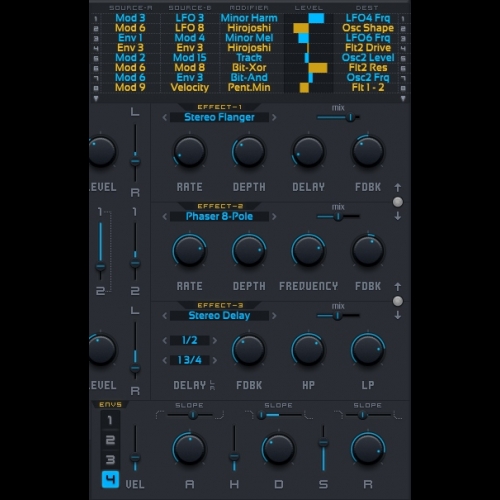Select next effect after Stereo Flanger
The height and width of the screenshot is (500, 500).
pyautogui.click(x=274, y=117)
